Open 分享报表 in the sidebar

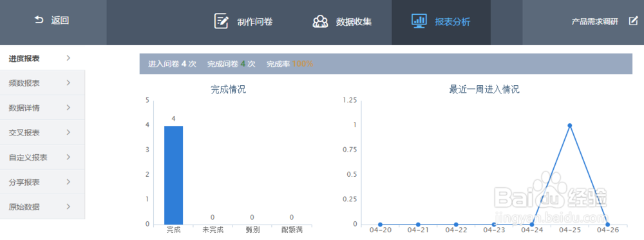[43, 182]
